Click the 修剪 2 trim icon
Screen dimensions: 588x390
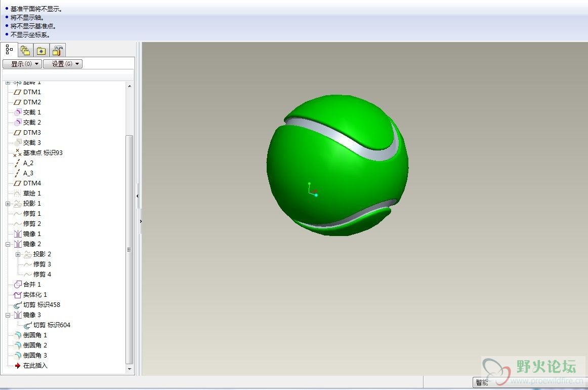pos(18,224)
